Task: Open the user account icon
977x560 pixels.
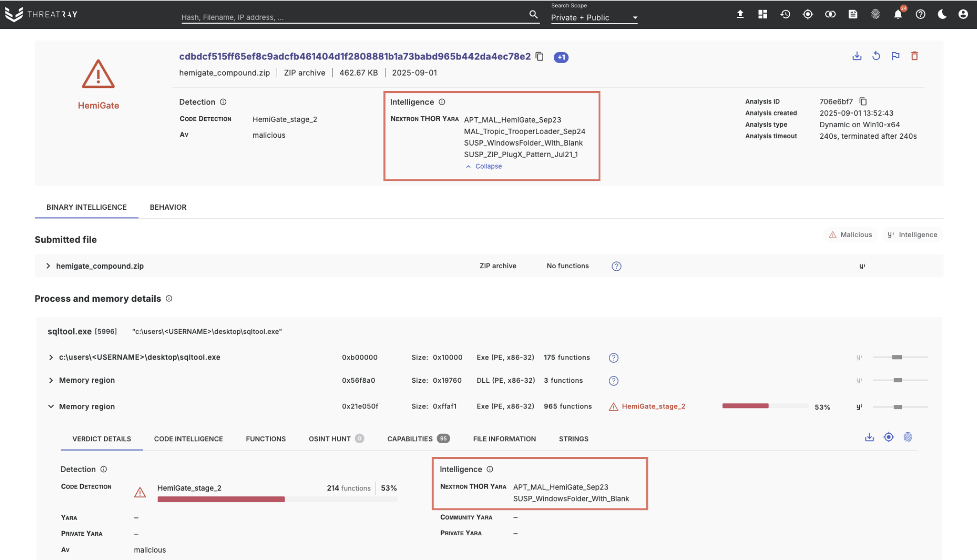Action: pyautogui.click(x=963, y=14)
